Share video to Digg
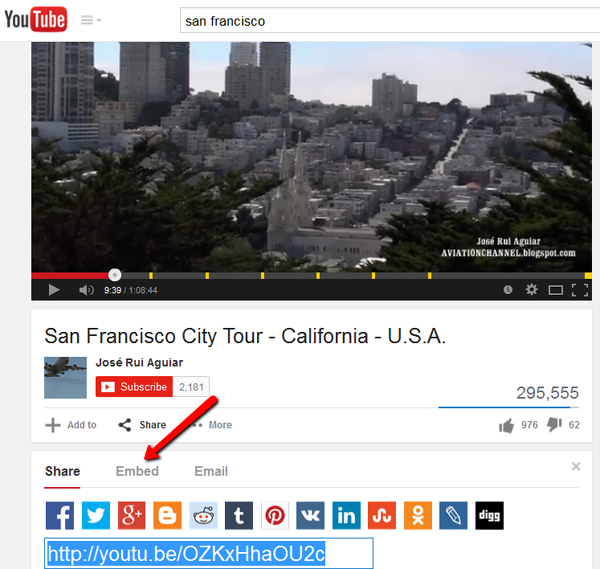This screenshot has width=600, height=569. point(489,515)
